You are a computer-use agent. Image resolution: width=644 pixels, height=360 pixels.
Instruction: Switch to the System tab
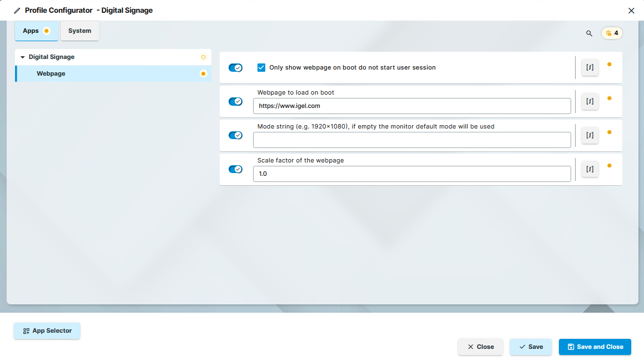[80, 31]
